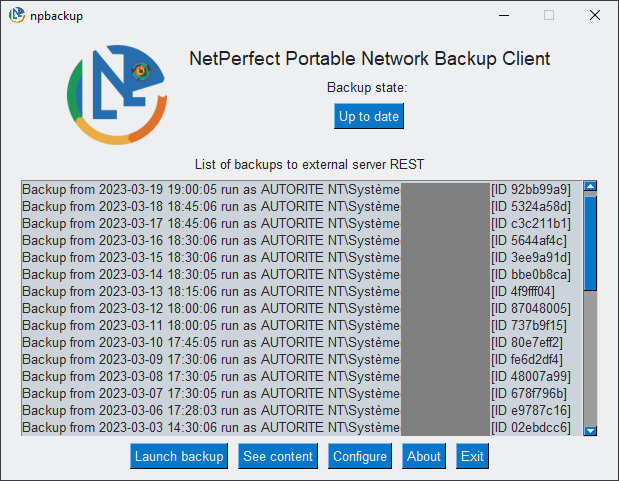619x481 pixels.
Task: Open the Configure dialog
Action: (360, 456)
